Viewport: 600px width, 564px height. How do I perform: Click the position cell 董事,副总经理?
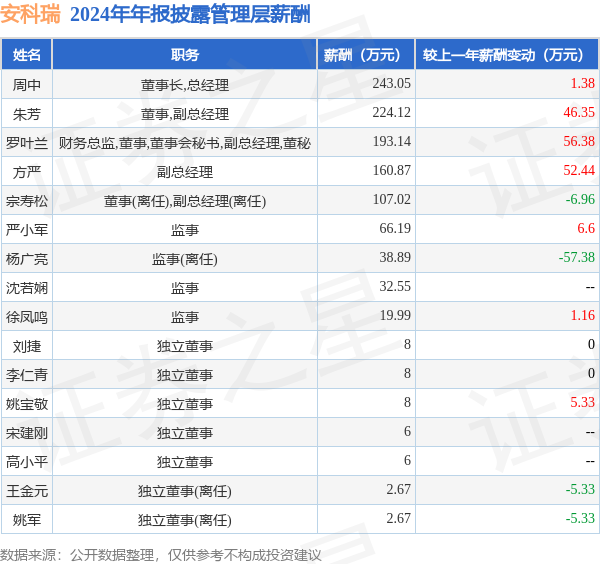184,114
